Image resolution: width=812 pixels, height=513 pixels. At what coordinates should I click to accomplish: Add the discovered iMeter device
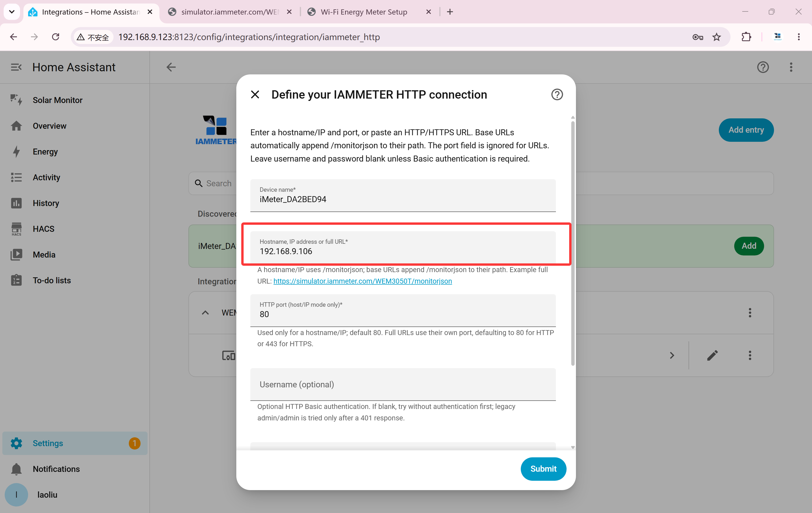(x=748, y=246)
